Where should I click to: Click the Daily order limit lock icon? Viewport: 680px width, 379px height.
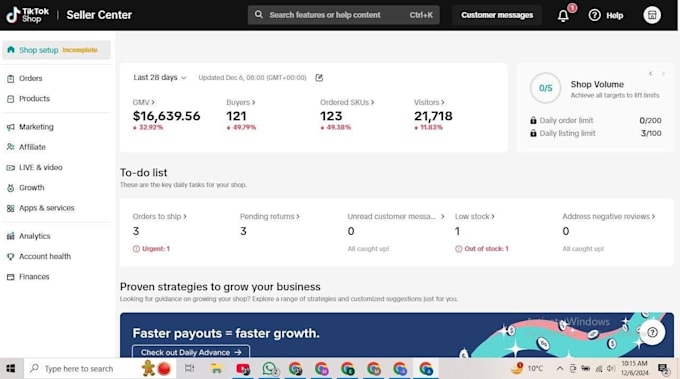[533, 120]
